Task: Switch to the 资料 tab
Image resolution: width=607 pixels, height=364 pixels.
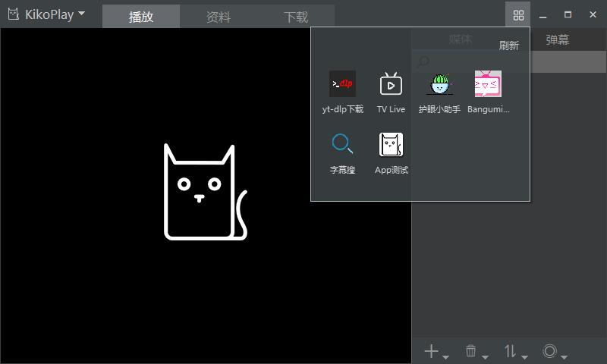Action: 219,17
